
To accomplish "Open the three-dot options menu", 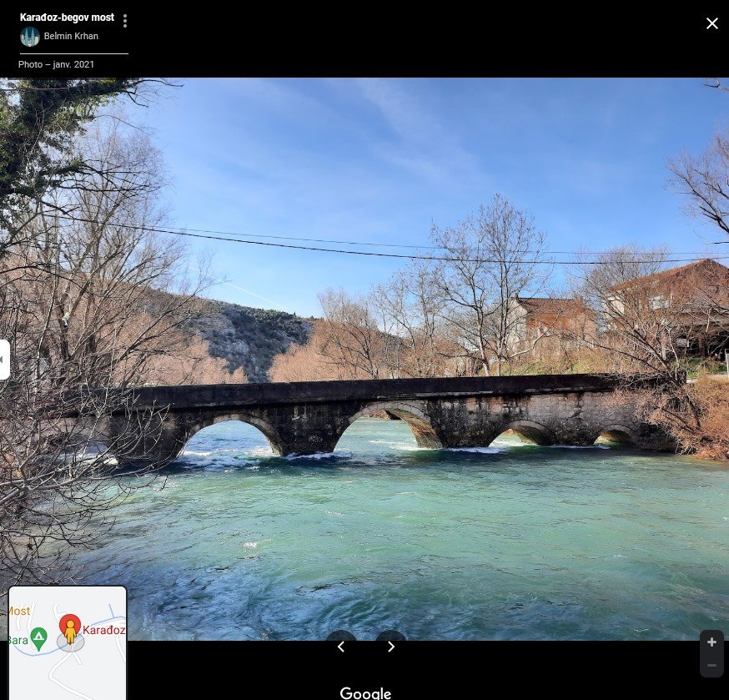I will point(125,21).
